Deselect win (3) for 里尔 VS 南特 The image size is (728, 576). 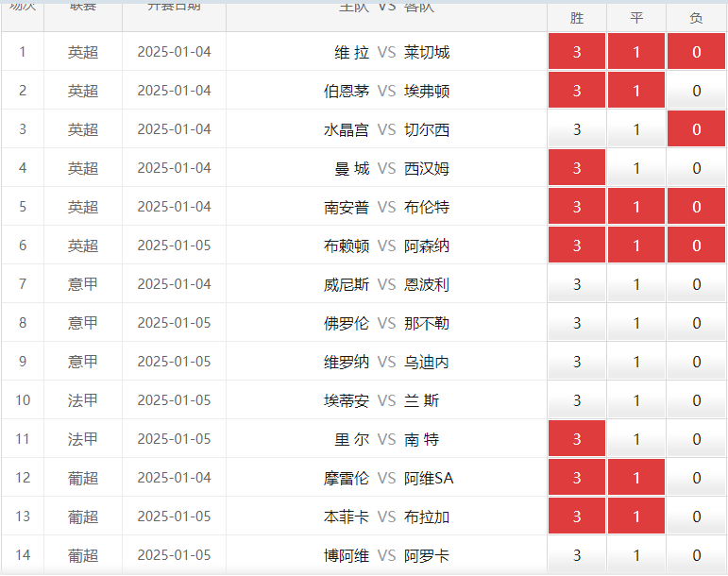[577, 439]
